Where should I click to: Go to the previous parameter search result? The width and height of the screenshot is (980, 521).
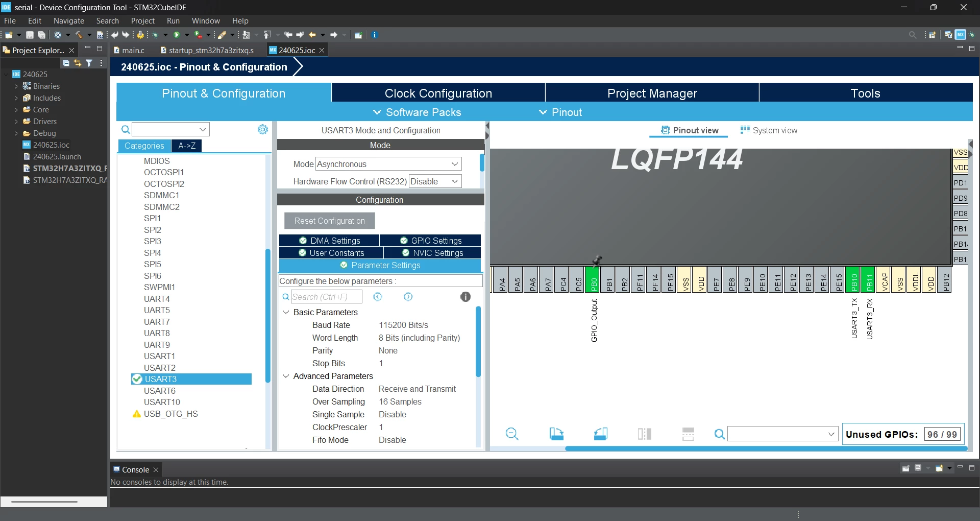(378, 297)
